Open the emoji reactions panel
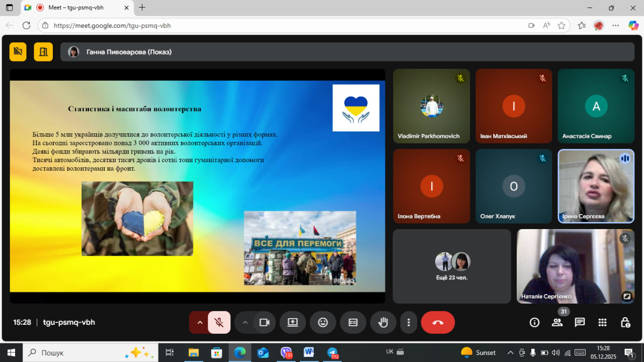 click(x=323, y=322)
